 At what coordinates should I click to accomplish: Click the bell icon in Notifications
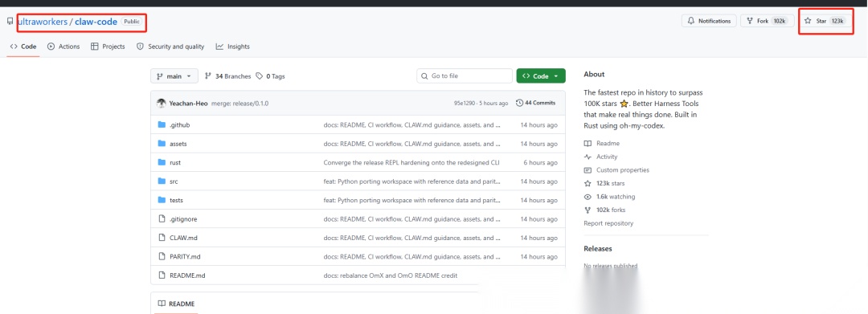point(691,21)
